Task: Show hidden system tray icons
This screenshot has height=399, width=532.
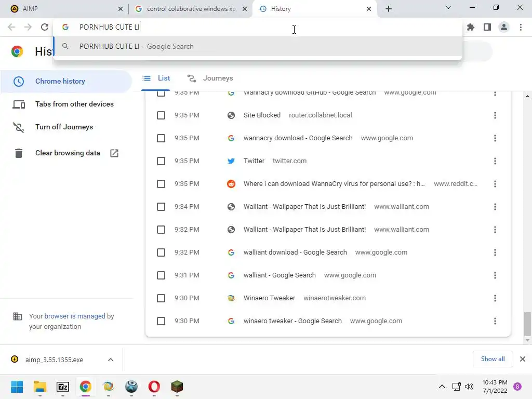Action: tap(442, 387)
